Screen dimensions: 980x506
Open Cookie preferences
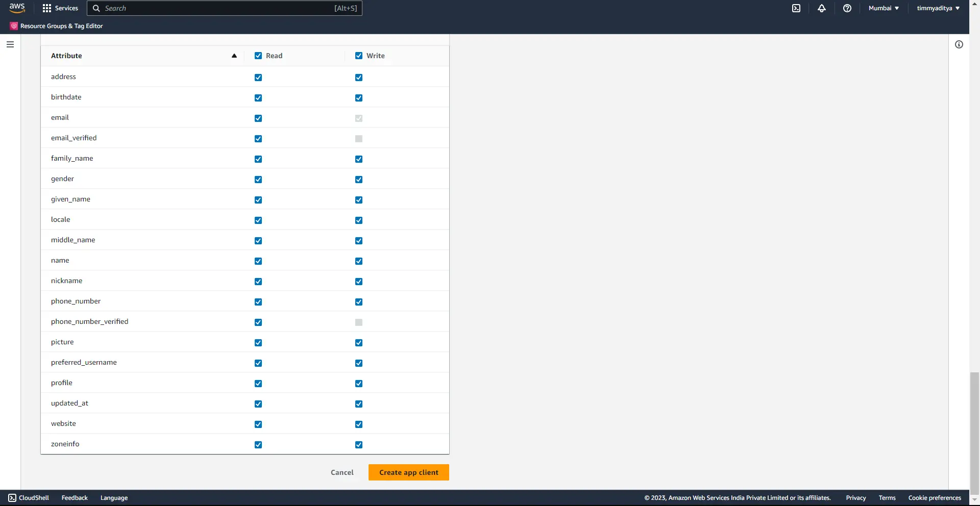point(935,498)
